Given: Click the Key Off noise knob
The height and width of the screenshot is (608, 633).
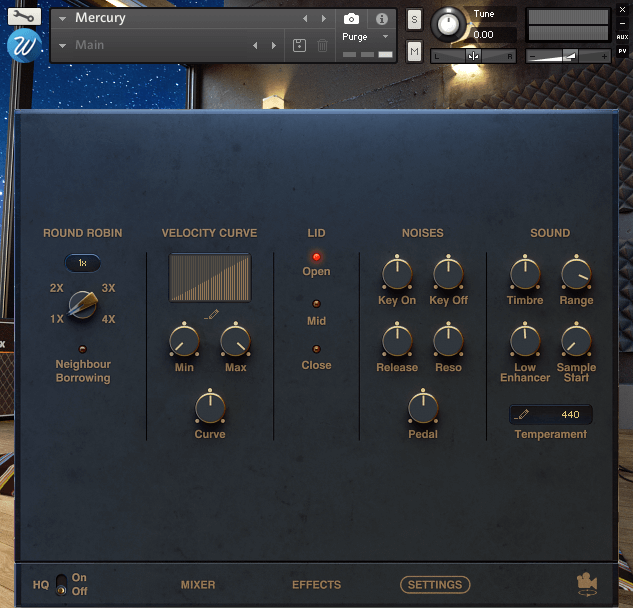Looking at the screenshot, I should [448, 274].
